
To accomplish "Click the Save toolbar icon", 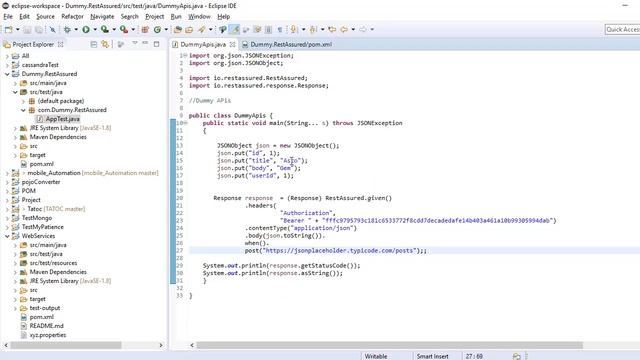I will (x=27, y=29).
